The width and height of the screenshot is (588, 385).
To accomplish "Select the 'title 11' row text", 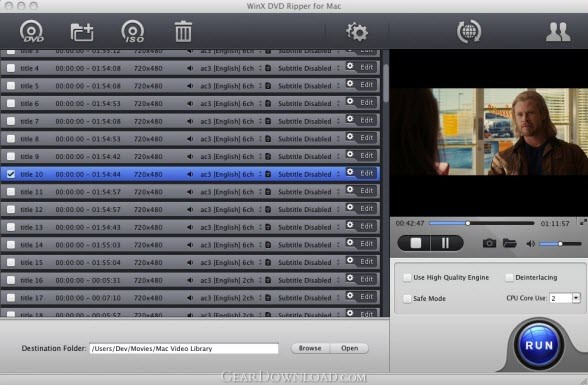I will [32, 192].
